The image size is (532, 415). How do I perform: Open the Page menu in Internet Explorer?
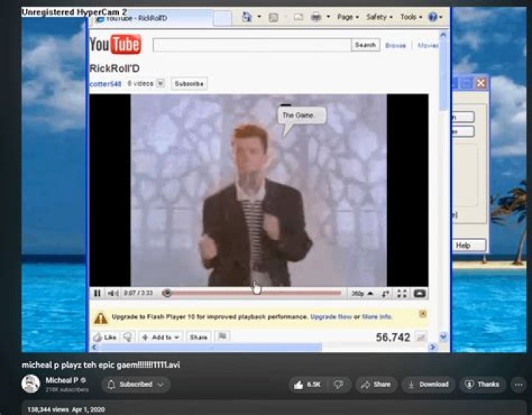[347, 16]
